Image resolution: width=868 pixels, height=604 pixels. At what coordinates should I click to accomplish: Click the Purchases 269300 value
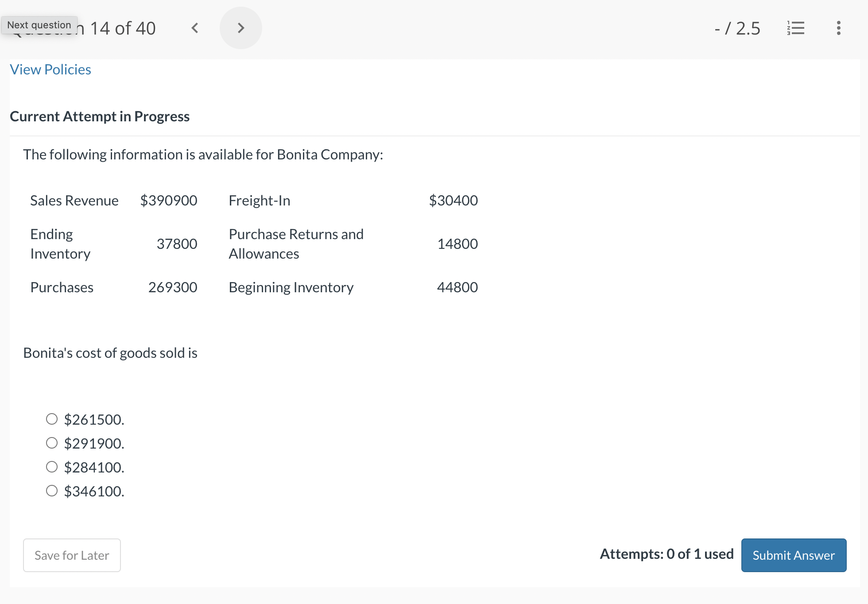[x=173, y=287]
